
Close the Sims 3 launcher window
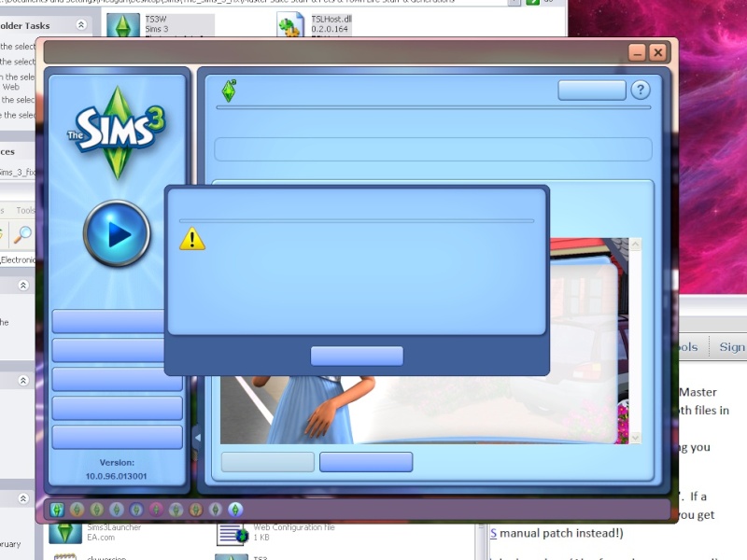point(658,52)
